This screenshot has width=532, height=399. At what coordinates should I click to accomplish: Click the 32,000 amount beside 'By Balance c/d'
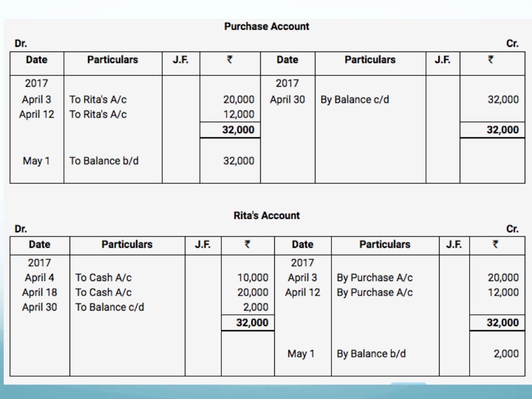pos(503,99)
